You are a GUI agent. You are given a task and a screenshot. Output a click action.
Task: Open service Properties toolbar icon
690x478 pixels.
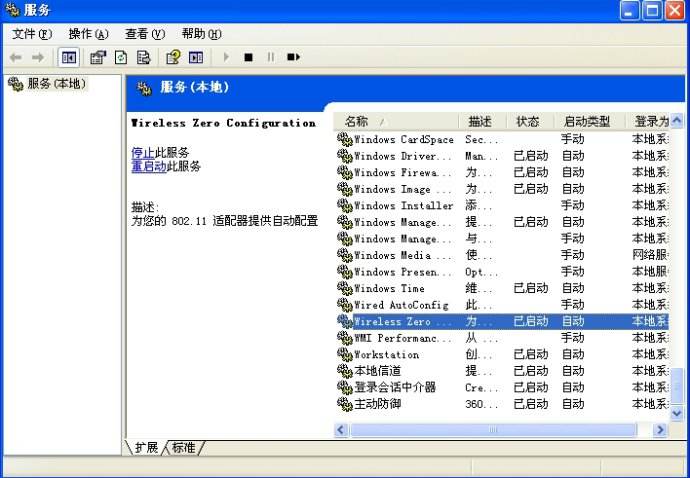click(98, 57)
